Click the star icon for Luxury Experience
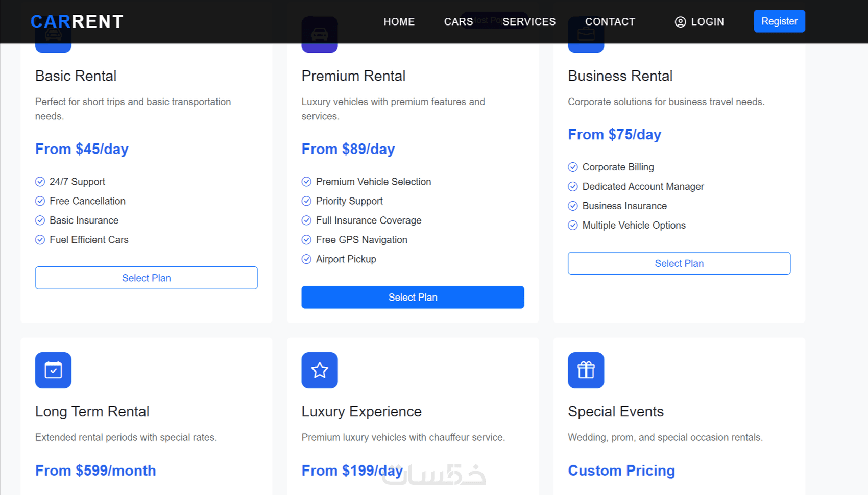868x495 pixels. (x=320, y=370)
